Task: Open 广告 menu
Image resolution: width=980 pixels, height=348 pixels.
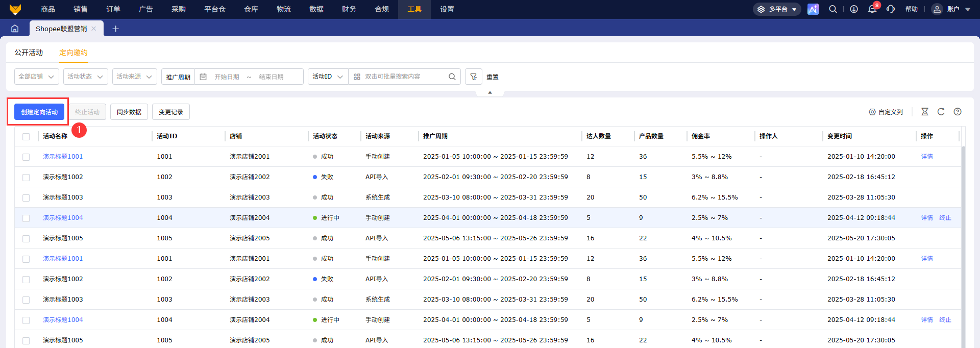Action: (146, 9)
